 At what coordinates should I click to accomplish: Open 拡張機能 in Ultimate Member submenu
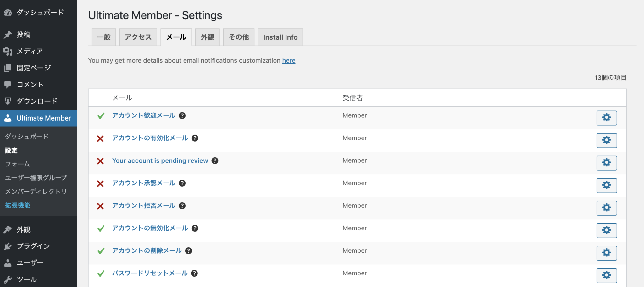pyautogui.click(x=18, y=205)
